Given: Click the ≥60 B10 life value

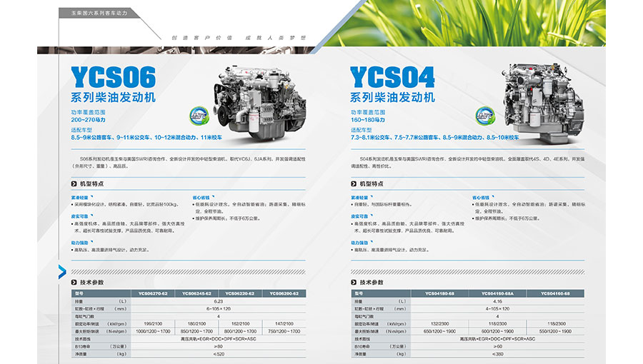Looking at the screenshot, I should (497, 346).
